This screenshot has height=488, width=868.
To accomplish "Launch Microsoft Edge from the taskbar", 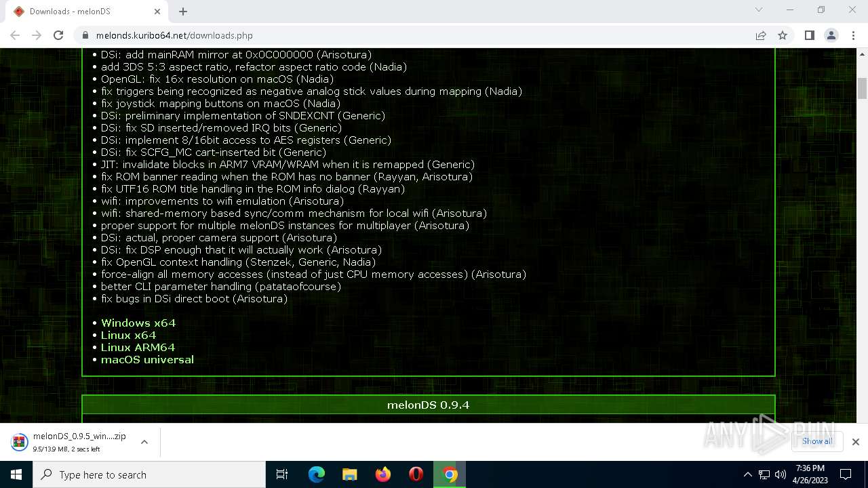I will click(317, 474).
